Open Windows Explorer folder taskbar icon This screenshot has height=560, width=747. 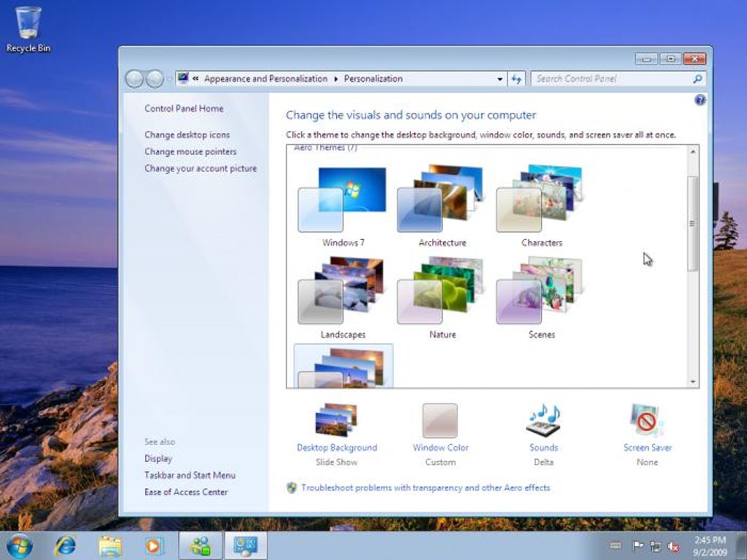110,545
